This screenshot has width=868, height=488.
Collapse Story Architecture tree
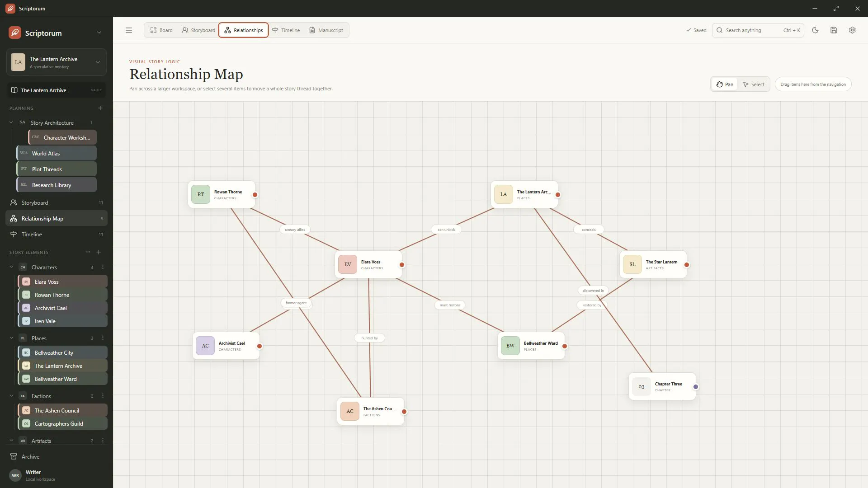click(11, 122)
